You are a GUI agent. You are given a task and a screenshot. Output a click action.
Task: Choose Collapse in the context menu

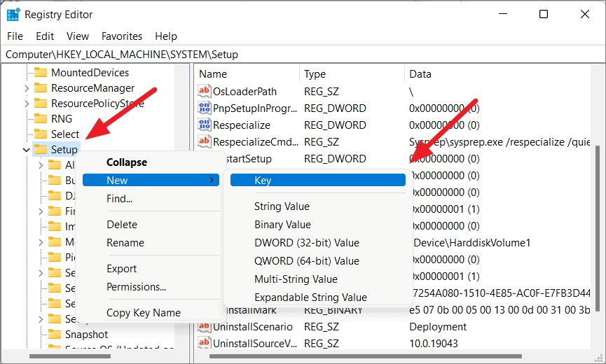click(x=127, y=162)
